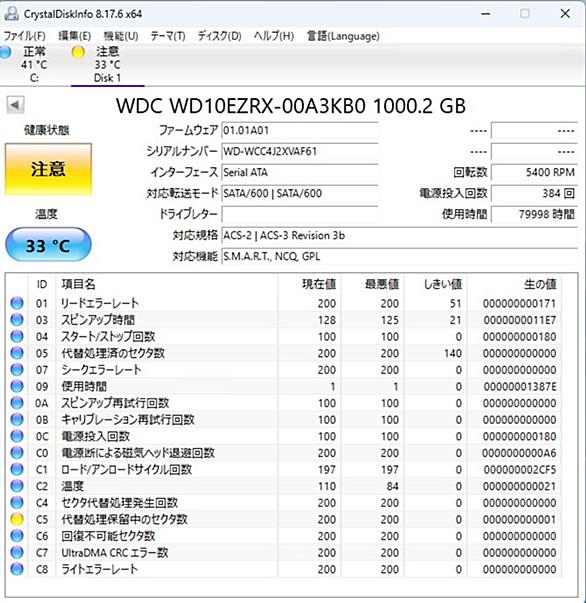Select the 電源断による磁気ヘッド退避回数 row name
The height and width of the screenshot is (603, 586).
[138, 453]
